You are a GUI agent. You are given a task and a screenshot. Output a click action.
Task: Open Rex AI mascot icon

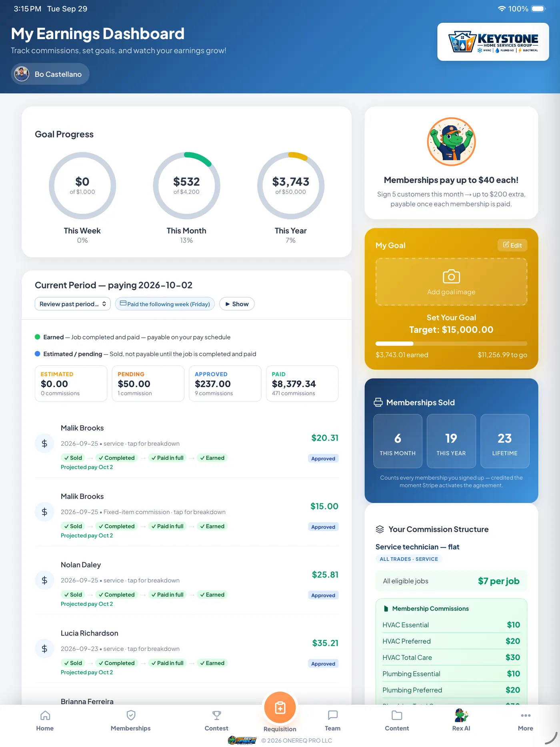[461, 715]
